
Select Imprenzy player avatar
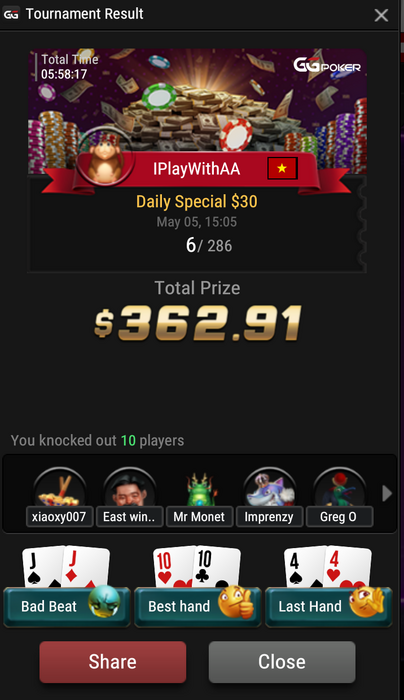[269, 487]
